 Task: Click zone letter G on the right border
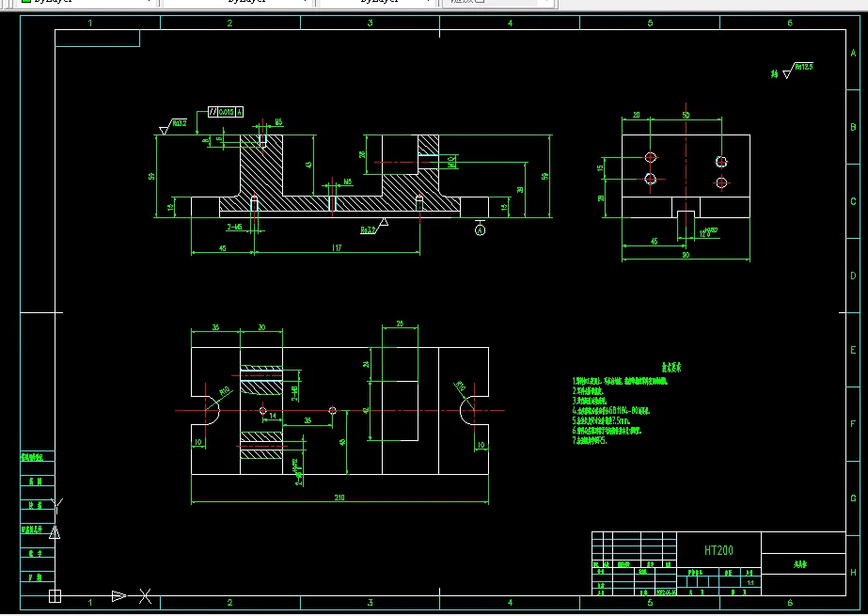pos(853,498)
